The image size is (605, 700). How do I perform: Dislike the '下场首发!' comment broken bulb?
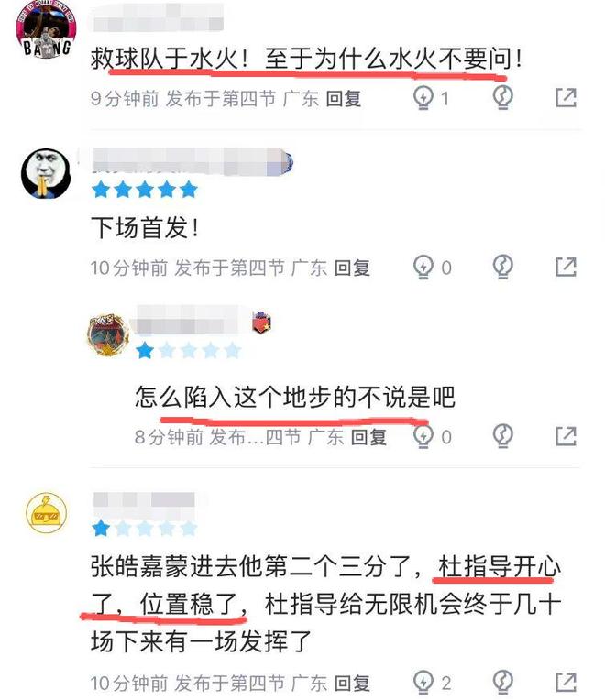click(x=502, y=267)
